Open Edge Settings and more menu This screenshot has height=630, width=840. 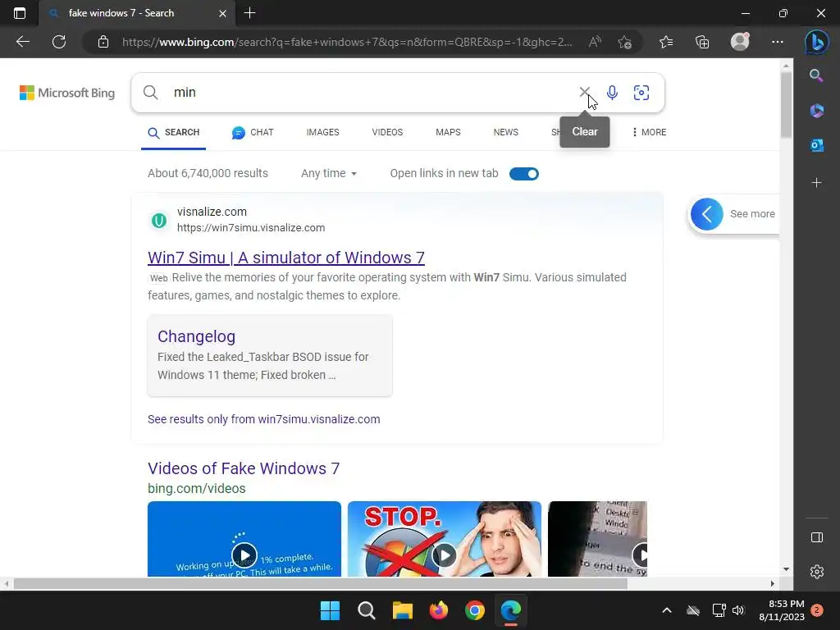pyautogui.click(x=778, y=42)
